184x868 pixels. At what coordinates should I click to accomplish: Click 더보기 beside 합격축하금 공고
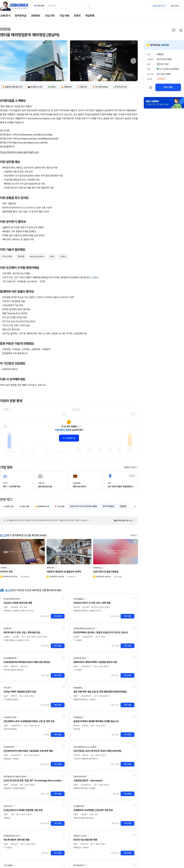point(134,535)
